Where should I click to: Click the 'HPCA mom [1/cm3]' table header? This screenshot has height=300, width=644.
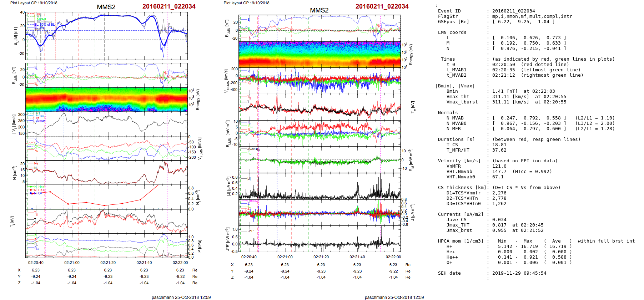(461, 241)
